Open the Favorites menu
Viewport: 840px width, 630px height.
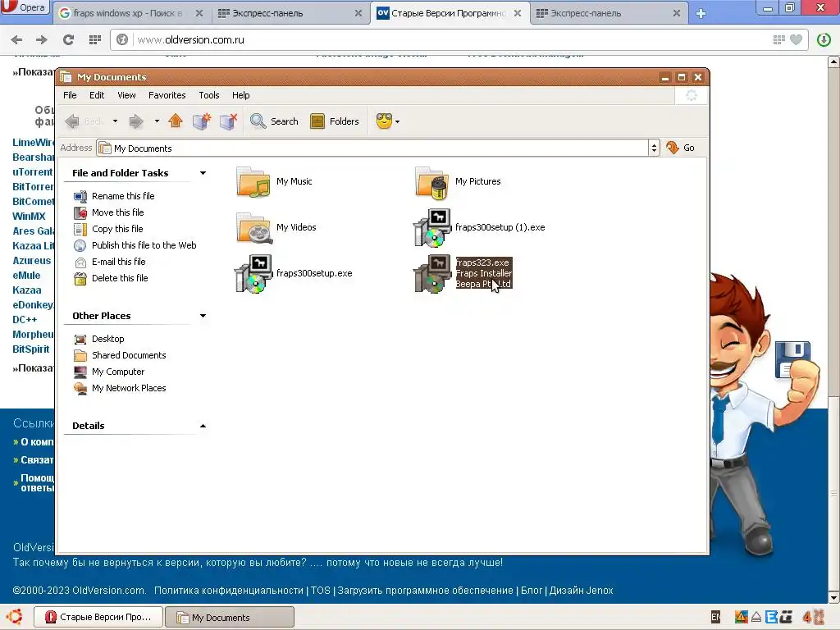point(167,95)
